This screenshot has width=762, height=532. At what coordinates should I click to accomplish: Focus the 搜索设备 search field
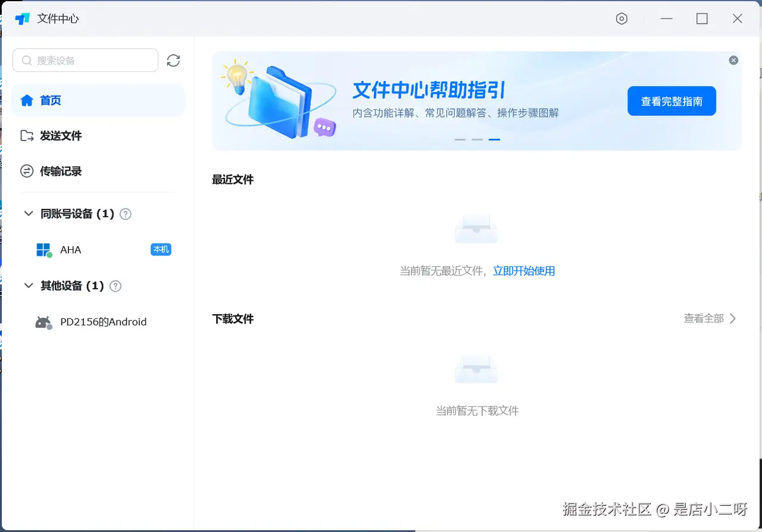[85, 61]
